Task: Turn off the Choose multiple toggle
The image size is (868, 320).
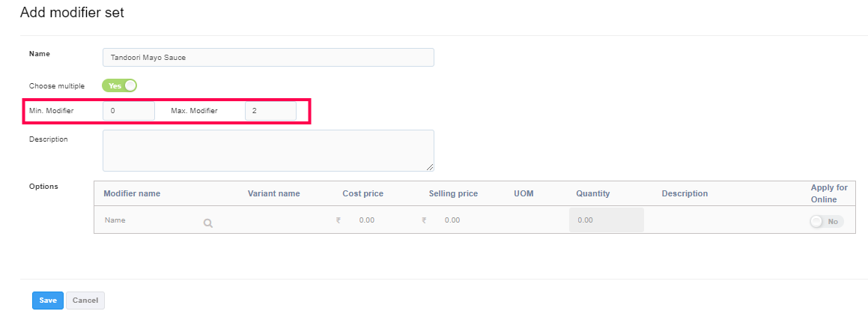Action: (x=120, y=85)
